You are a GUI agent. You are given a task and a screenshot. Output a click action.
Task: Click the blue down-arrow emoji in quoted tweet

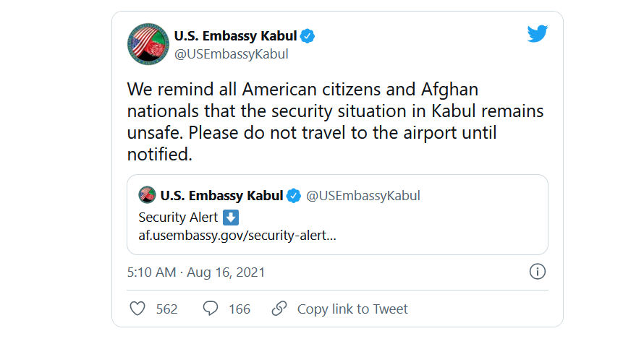[230, 218]
